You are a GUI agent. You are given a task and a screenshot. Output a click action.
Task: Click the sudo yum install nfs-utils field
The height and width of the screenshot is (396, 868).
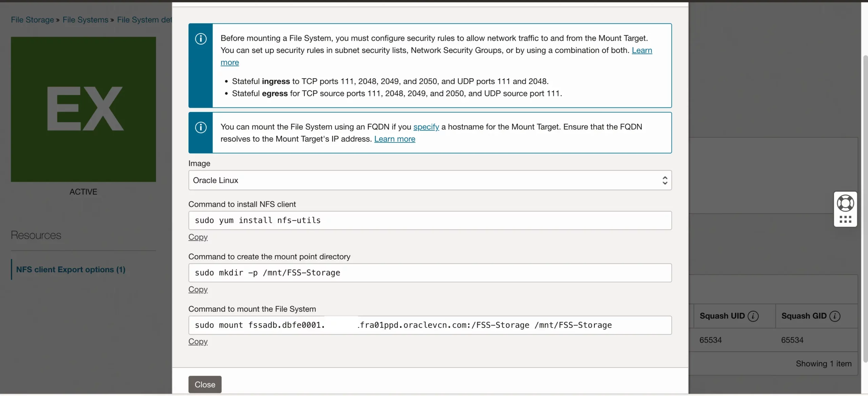(430, 220)
